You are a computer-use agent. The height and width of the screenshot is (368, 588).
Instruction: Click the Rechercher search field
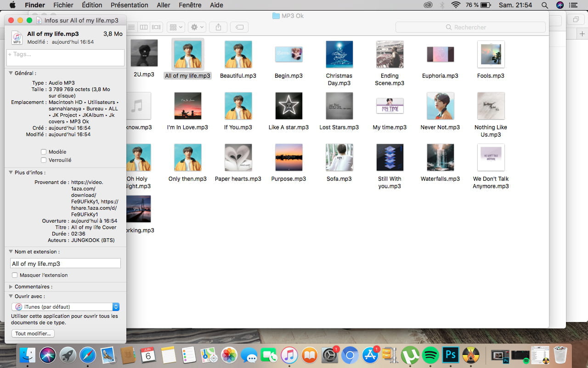tap(470, 27)
